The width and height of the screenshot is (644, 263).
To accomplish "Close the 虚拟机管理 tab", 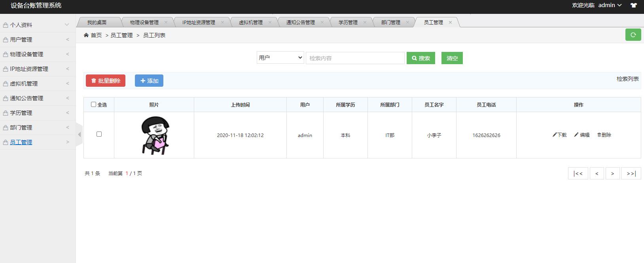I will tap(270, 22).
